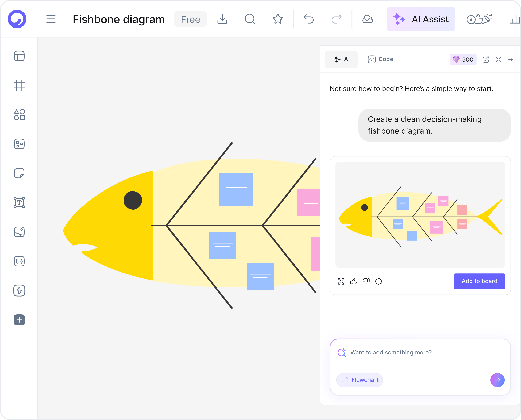Star this diagram as favorite
This screenshot has height=420, width=521.
click(x=278, y=19)
